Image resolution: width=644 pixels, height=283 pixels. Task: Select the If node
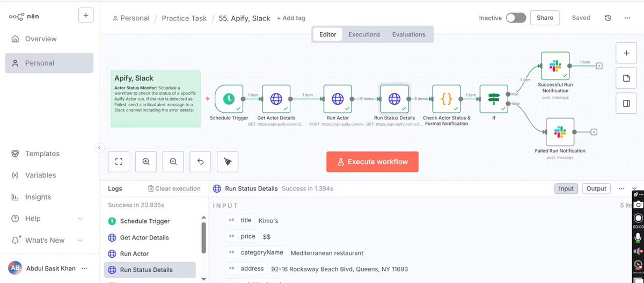click(x=494, y=99)
